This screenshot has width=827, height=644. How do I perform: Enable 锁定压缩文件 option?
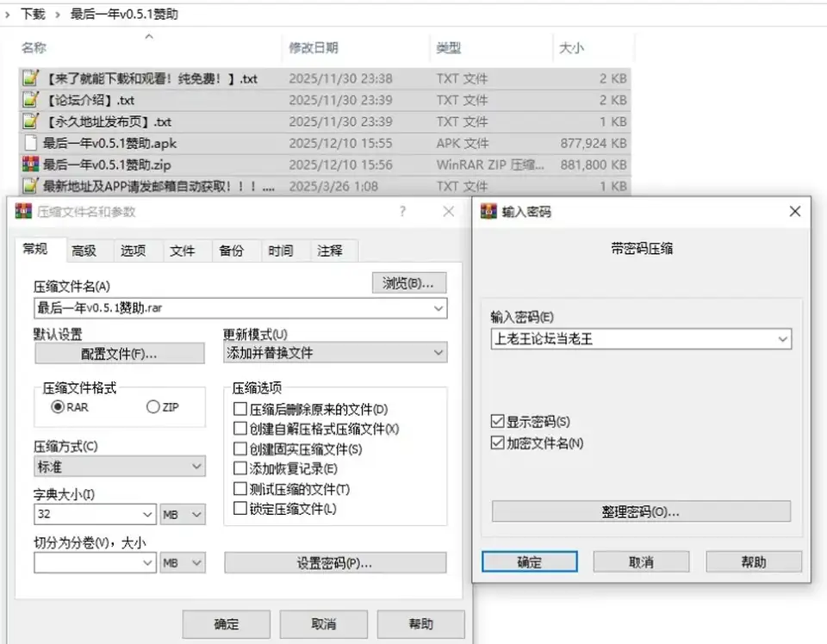tap(240, 508)
